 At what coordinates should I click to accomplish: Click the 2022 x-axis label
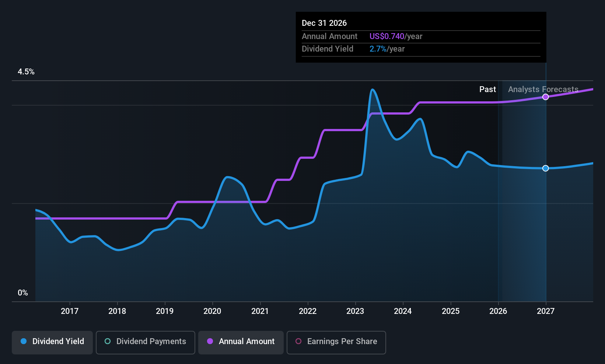(x=308, y=311)
